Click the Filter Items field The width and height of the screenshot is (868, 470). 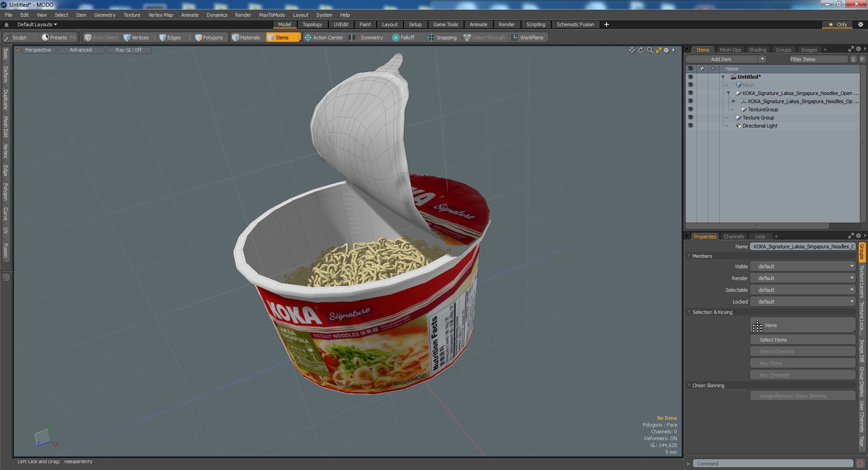(818, 59)
